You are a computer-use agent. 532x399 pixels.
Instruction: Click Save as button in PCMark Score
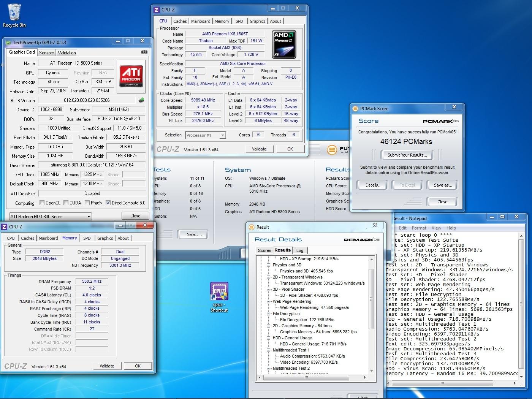[x=443, y=185]
